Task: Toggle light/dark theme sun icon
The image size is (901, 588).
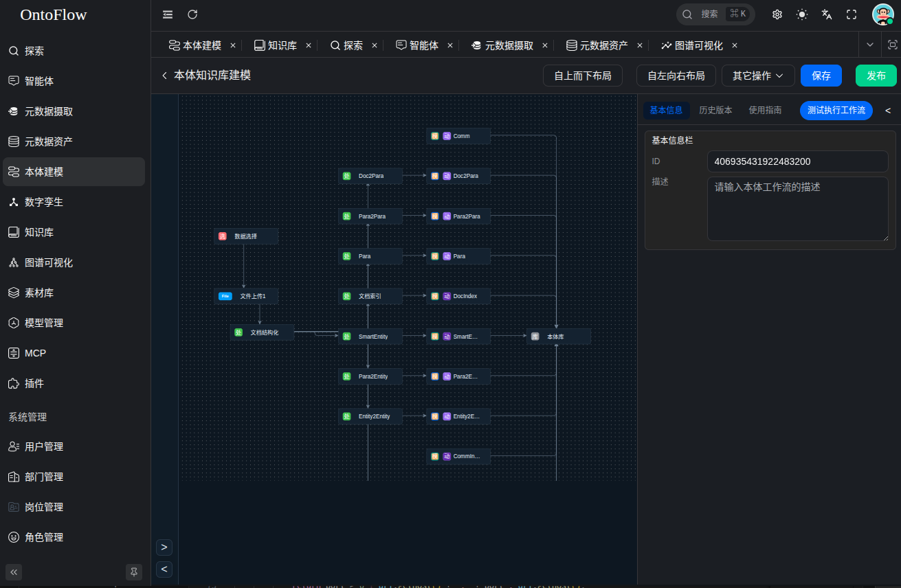Action: click(x=802, y=14)
